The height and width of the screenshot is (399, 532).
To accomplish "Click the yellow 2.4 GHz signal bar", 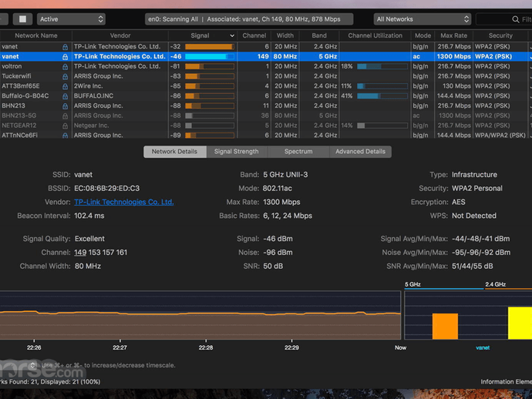I will pyautogui.click(x=520, y=323).
